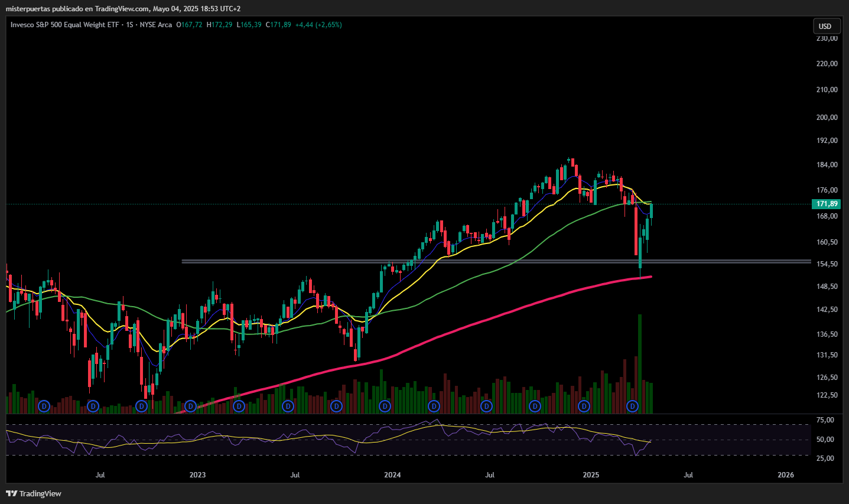Click the 126,50 price axis label

(827, 378)
